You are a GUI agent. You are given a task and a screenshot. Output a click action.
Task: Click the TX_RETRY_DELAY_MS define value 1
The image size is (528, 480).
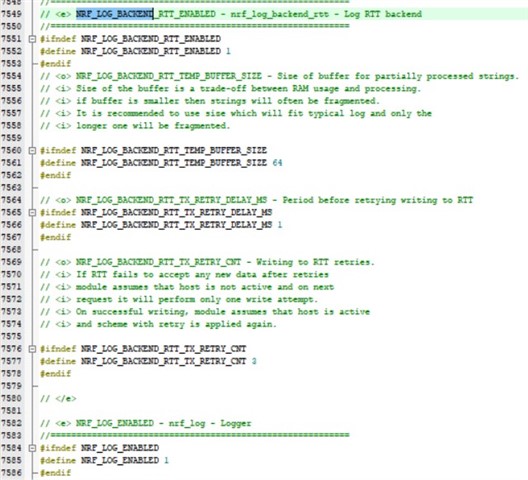pos(280,225)
